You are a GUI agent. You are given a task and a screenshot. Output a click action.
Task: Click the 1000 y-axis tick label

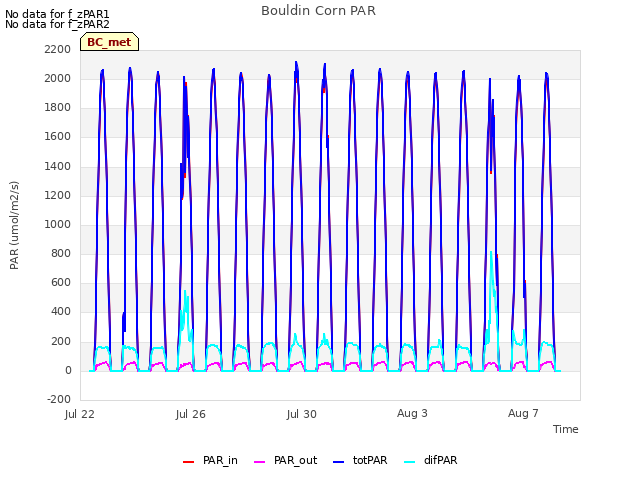pyautogui.click(x=58, y=224)
